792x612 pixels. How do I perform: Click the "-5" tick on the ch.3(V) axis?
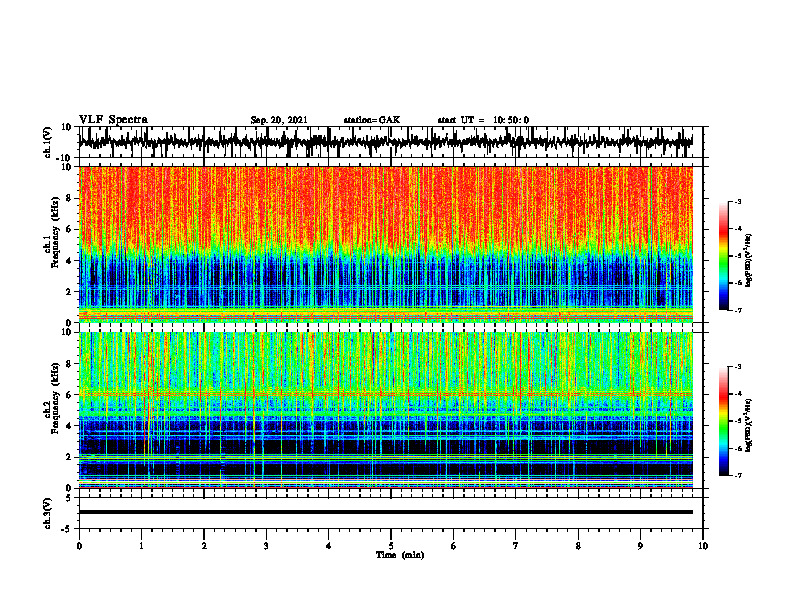click(67, 529)
